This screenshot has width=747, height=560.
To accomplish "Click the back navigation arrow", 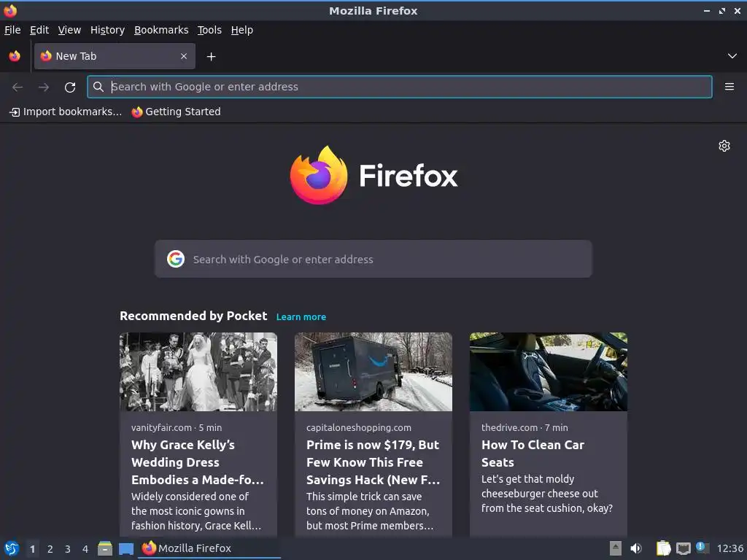I will point(18,87).
